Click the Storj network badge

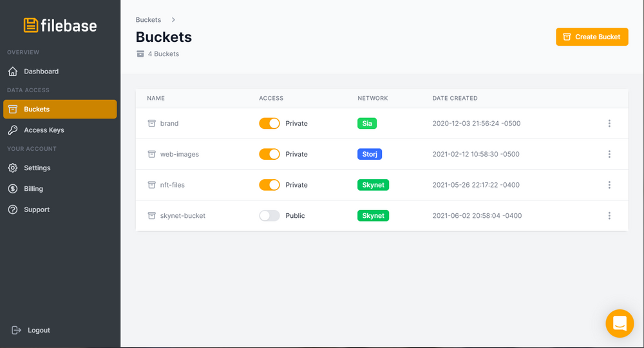coord(370,154)
